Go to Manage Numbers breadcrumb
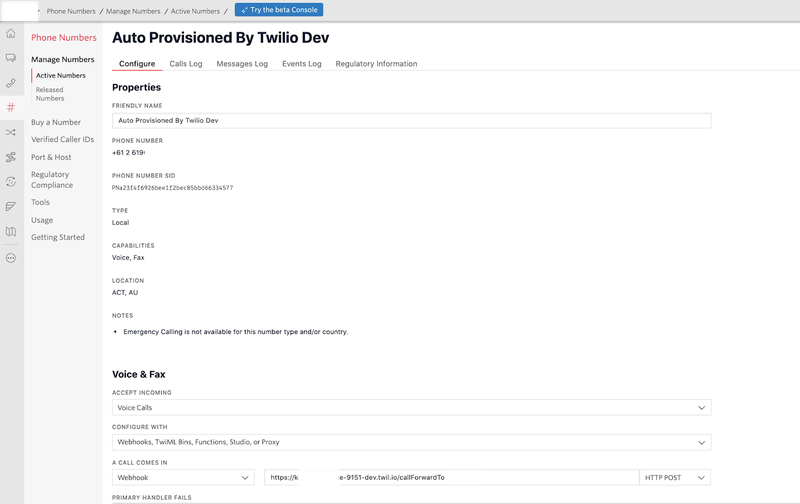Image resolution: width=800 pixels, height=504 pixels. (133, 11)
